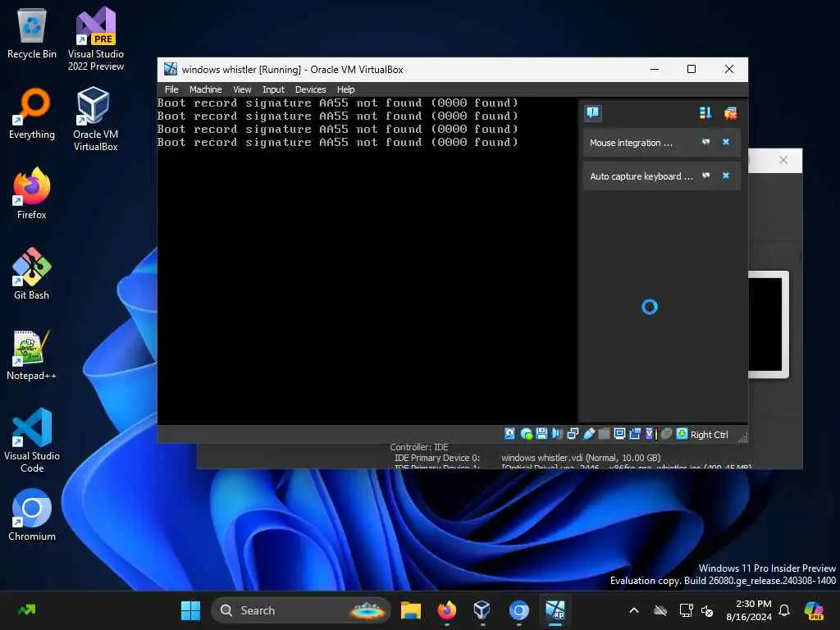Click the OneDrive cloud tray icon
Image resolution: width=840 pixels, height=630 pixels.
point(660,610)
